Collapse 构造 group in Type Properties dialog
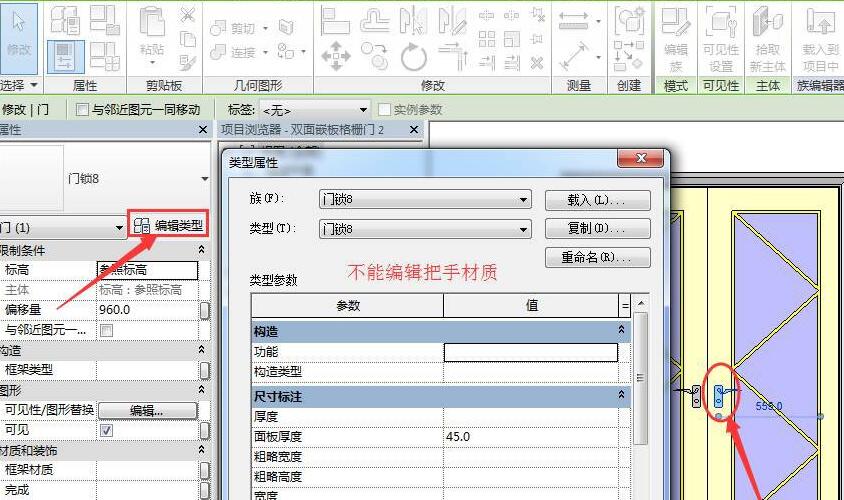Screen dimensions: 844x500 coord(621,329)
